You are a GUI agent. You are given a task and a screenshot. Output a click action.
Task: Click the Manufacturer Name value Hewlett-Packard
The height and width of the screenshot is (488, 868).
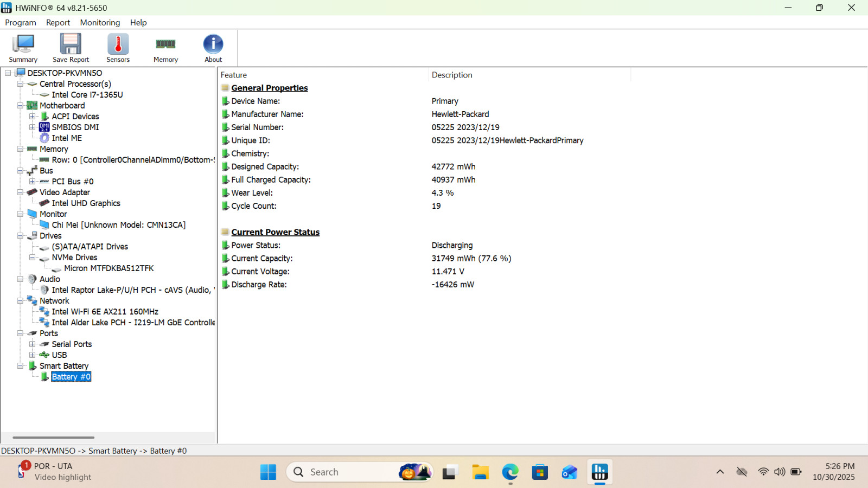click(461, 114)
